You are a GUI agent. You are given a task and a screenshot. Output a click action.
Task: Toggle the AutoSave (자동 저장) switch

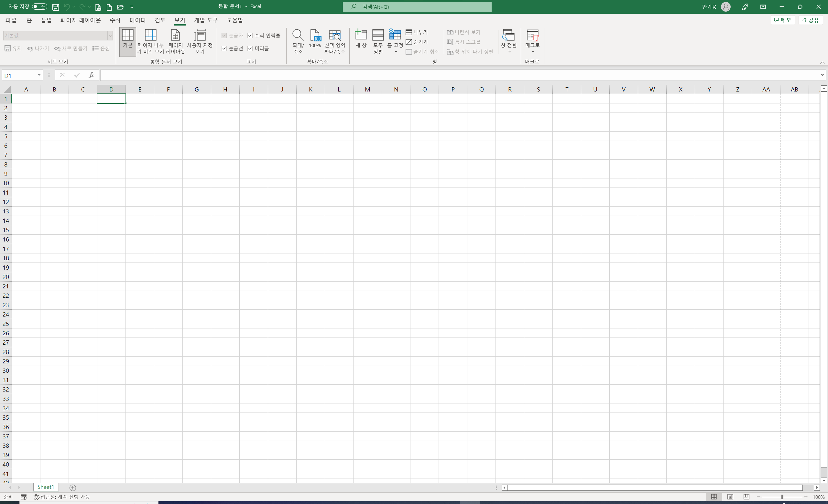(x=39, y=7)
